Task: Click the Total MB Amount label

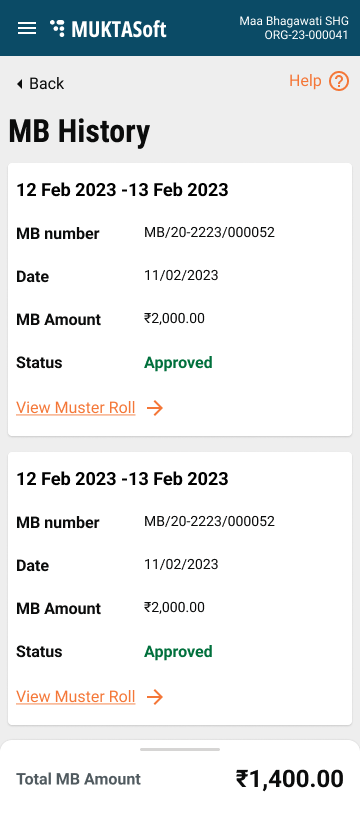Action: (78, 779)
